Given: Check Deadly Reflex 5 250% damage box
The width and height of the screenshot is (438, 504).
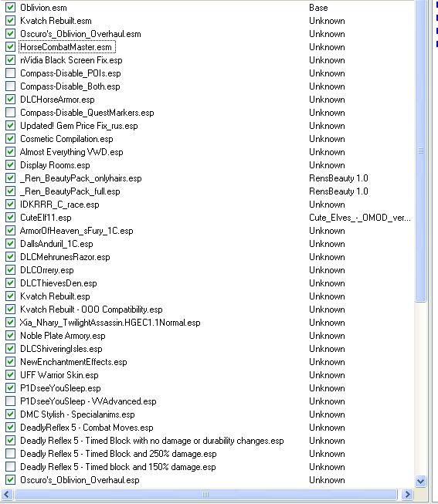Looking at the screenshot, I should tap(10, 454).
